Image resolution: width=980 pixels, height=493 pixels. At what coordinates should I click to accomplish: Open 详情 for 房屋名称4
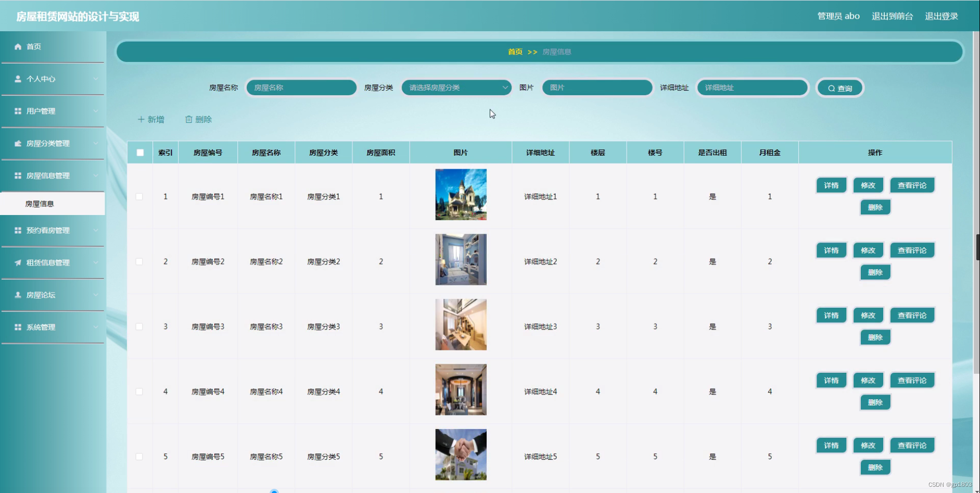click(x=831, y=380)
